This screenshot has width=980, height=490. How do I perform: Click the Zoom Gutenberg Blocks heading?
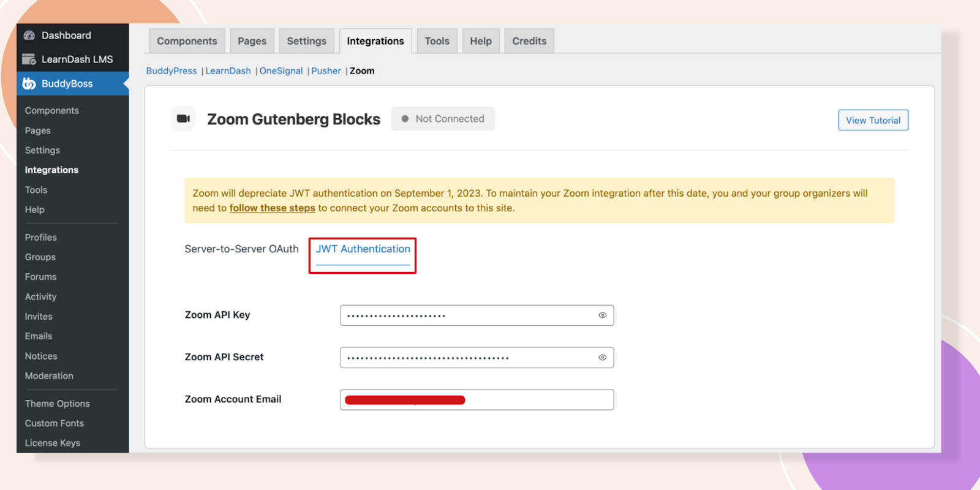coord(293,119)
